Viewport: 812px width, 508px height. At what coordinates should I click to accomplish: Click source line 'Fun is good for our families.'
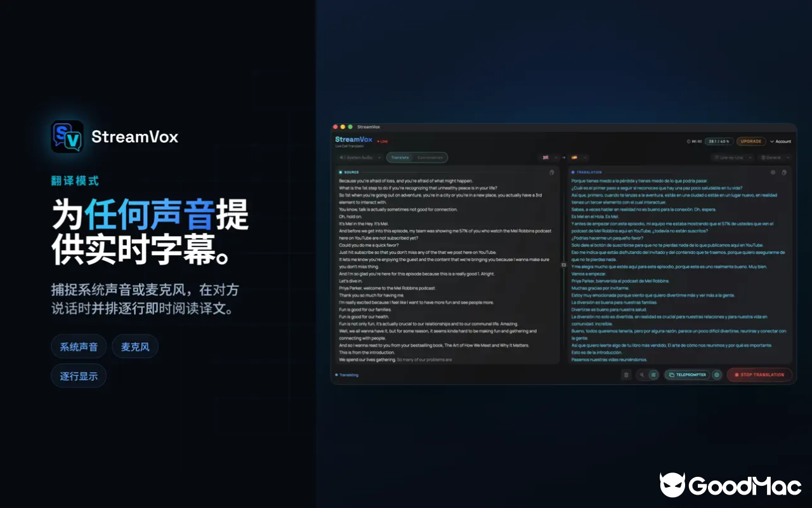coord(365,309)
